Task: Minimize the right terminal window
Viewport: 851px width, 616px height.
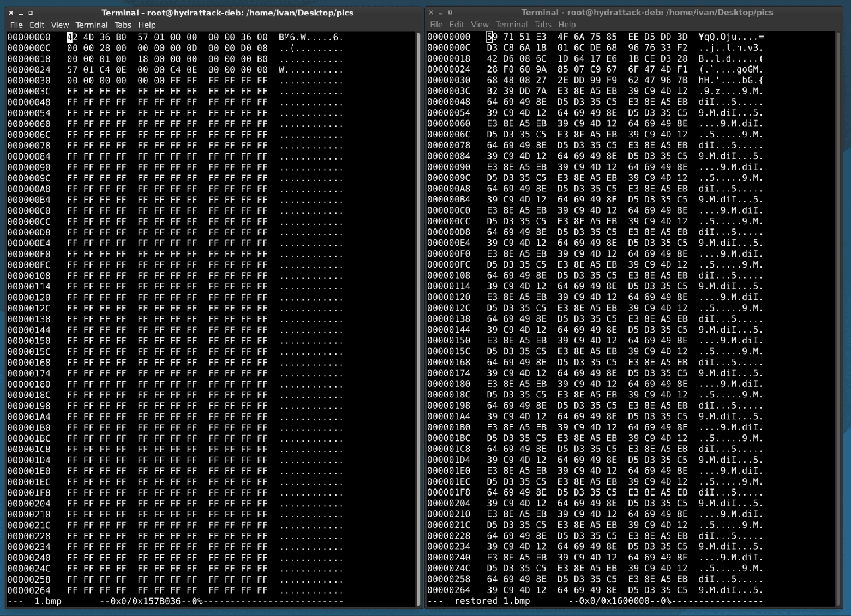Action: point(441,12)
